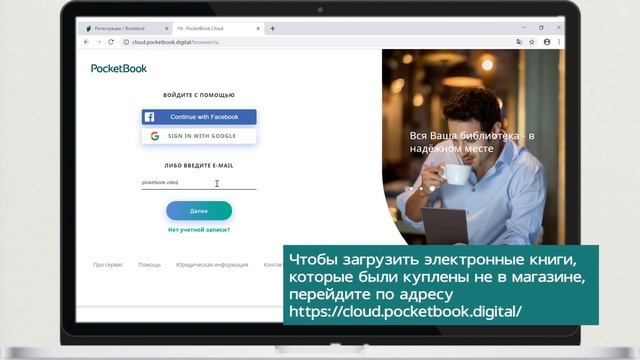Open Chrome three-dot menu
The height and width of the screenshot is (360, 640).
(559, 42)
